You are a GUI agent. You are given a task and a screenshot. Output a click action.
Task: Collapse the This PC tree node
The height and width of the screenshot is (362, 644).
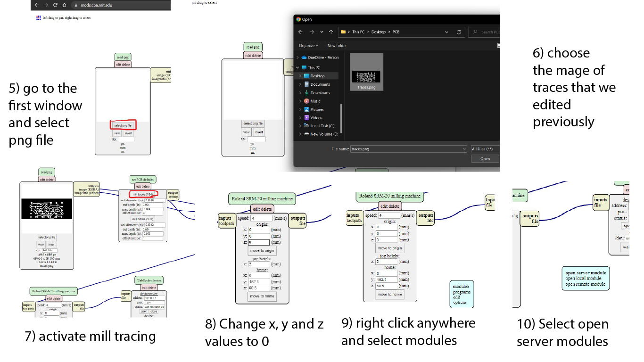tap(297, 67)
